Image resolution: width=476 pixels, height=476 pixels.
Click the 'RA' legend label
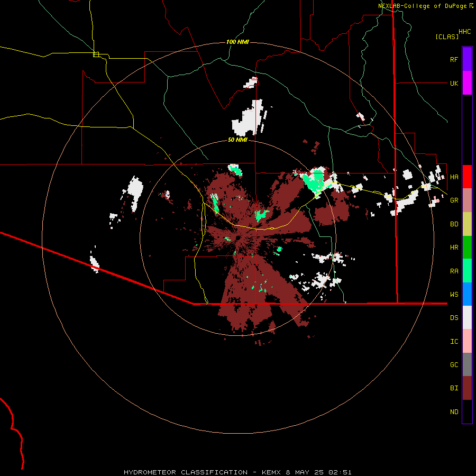tap(454, 271)
